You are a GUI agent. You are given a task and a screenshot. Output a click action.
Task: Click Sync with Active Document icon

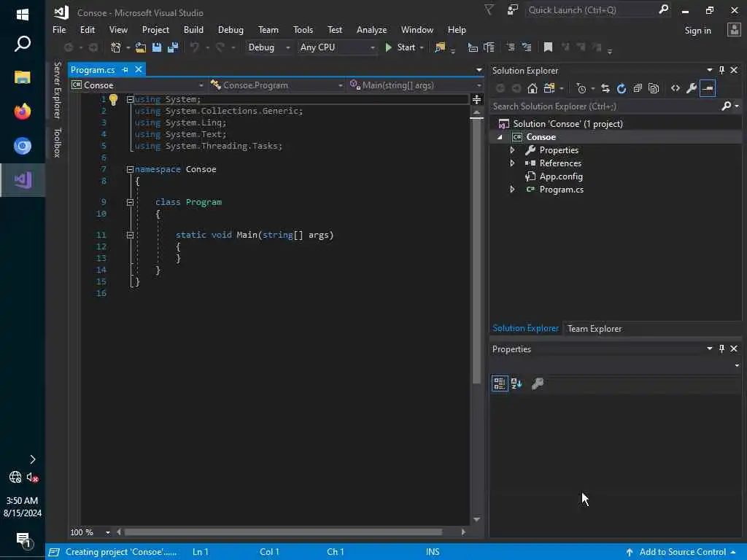coord(605,88)
